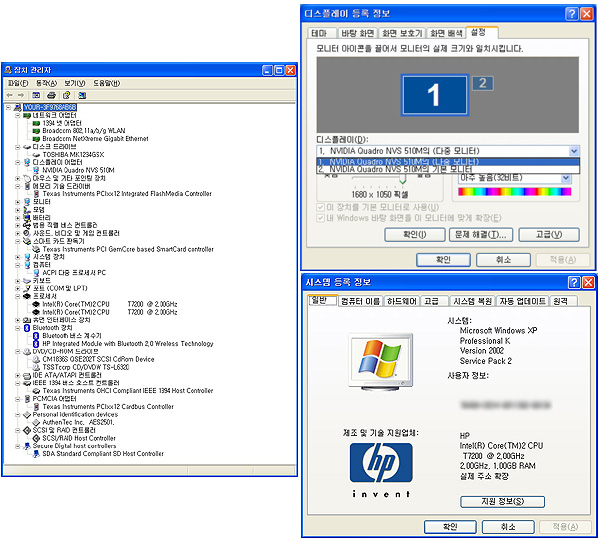Viewport: 600px width, 541px height.
Task: Switch to the 컴퓨터 이름 tab
Action: click(x=360, y=301)
